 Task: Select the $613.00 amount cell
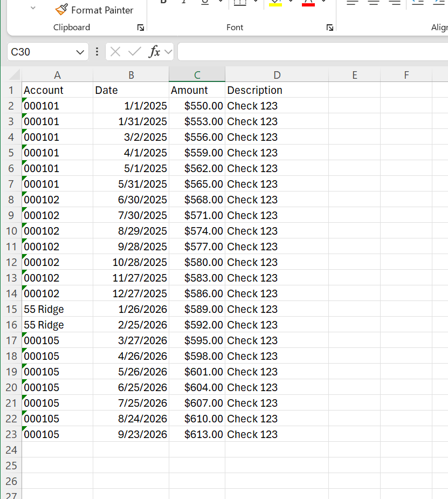197,434
